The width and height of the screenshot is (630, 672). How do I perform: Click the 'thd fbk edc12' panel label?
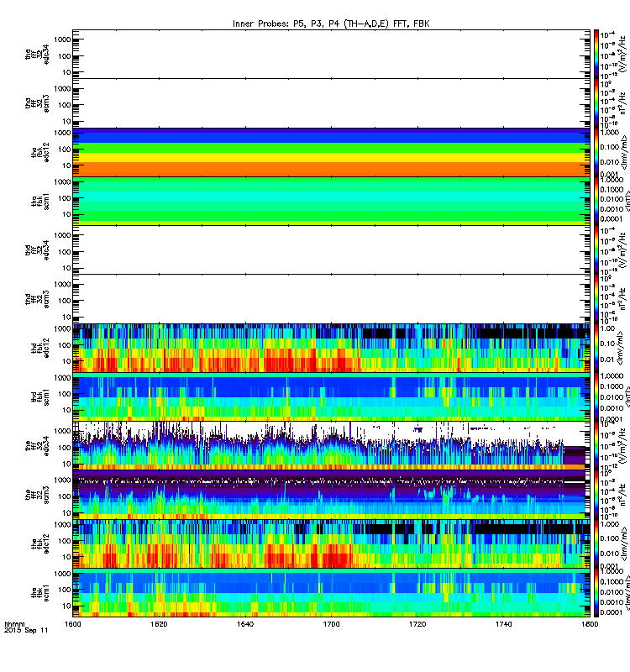tap(40, 348)
